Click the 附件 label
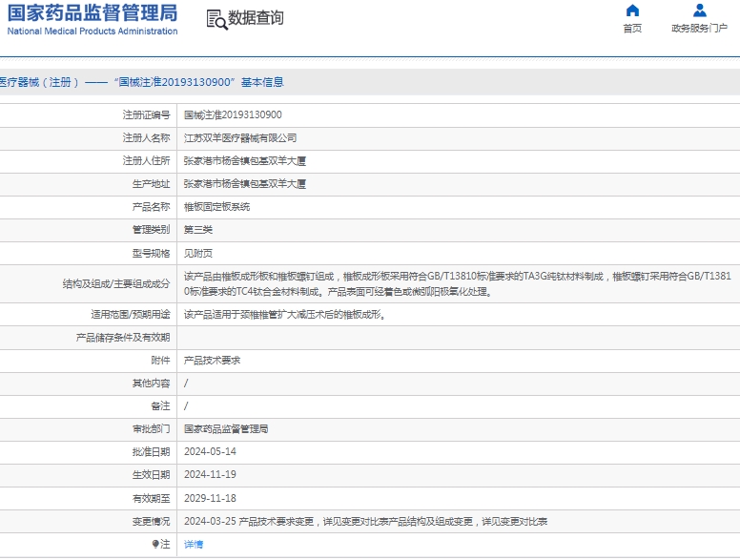This screenshot has height=560, width=740. pos(160,361)
